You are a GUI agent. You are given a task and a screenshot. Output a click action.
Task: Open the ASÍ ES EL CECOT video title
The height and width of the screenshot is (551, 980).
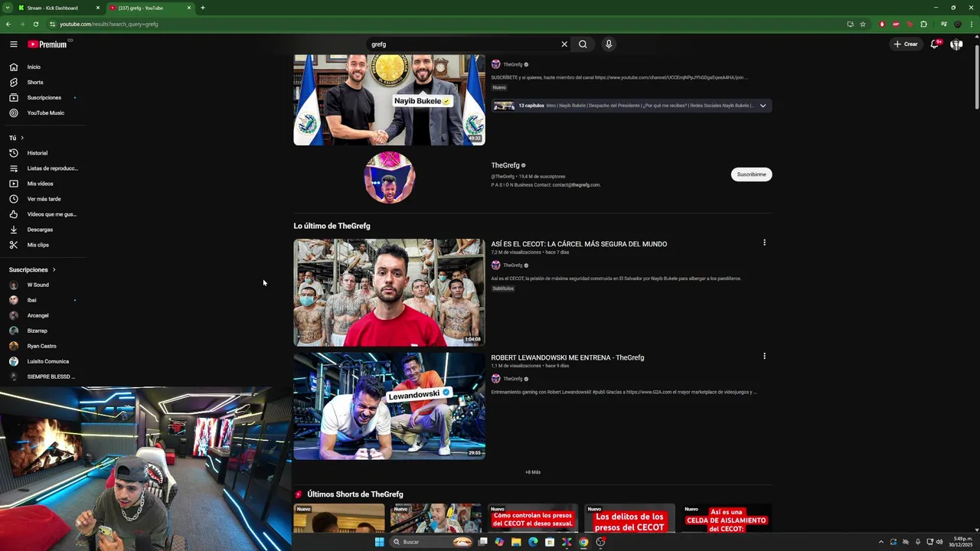(579, 244)
